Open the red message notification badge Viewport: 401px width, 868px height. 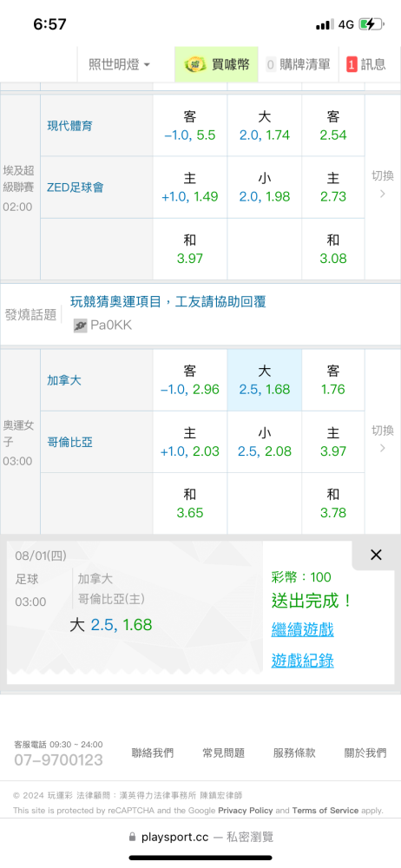pos(352,65)
